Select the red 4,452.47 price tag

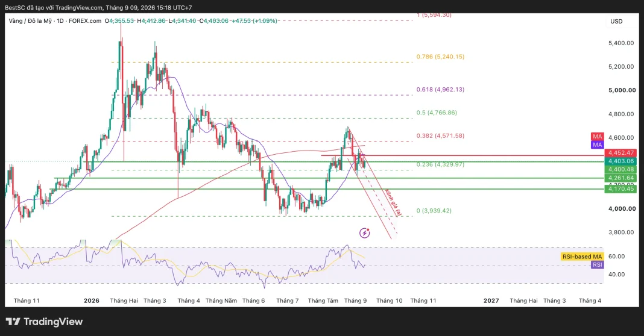point(620,152)
